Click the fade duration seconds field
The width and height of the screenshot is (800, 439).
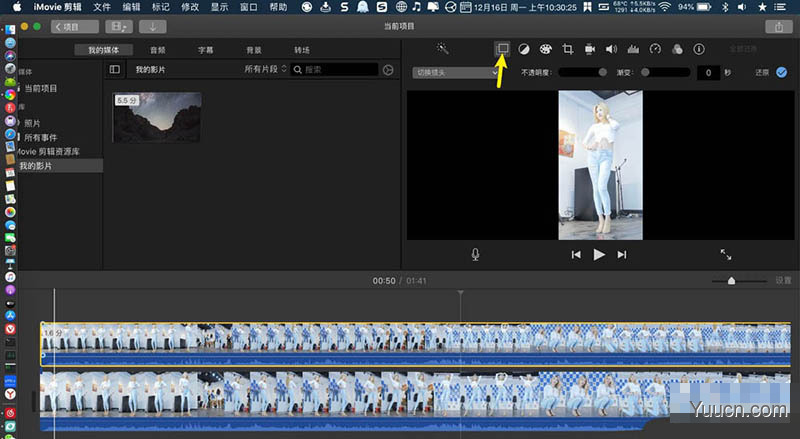click(708, 72)
